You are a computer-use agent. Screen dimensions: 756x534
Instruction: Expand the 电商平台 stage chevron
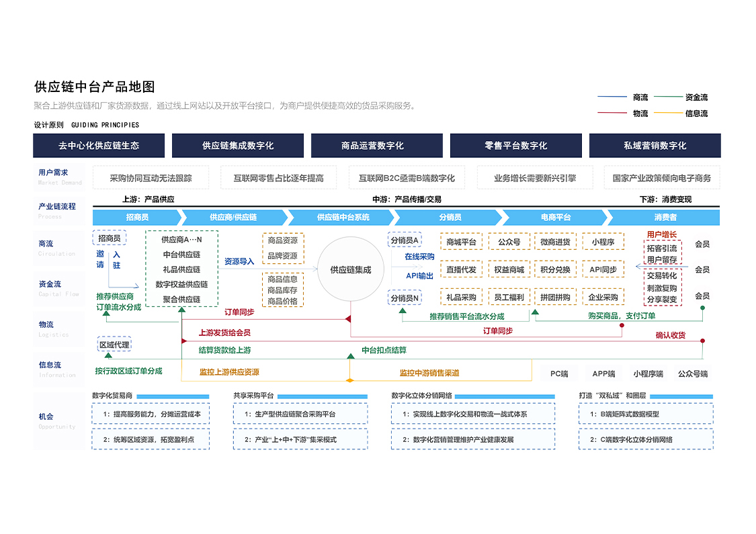[x=556, y=217]
